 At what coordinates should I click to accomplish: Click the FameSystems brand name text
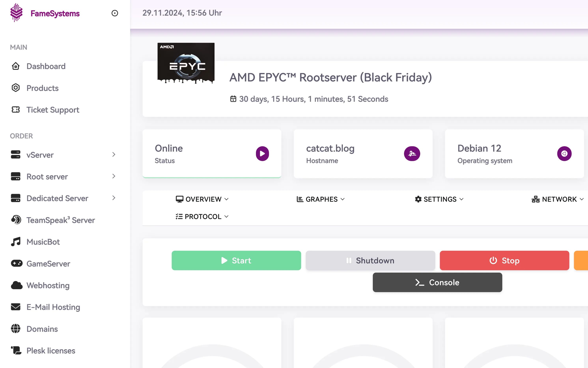click(x=55, y=13)
